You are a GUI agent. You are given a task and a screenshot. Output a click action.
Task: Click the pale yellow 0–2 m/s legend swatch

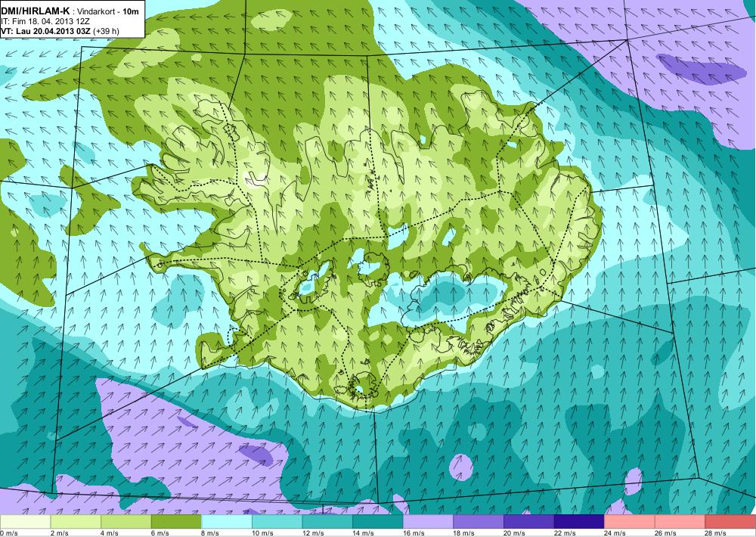pyautogui.click(x=25, y=522)
